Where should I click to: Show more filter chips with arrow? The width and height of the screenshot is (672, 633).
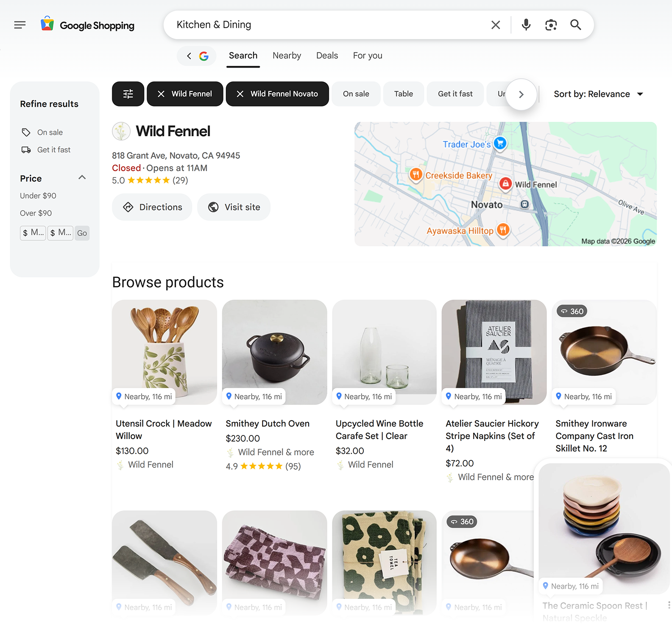pos(521,95)
